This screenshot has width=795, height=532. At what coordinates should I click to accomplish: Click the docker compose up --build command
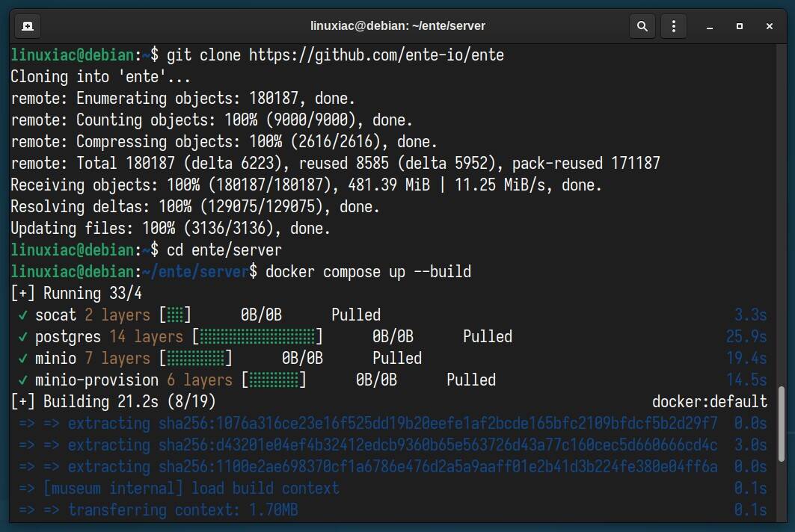point(368,271)
